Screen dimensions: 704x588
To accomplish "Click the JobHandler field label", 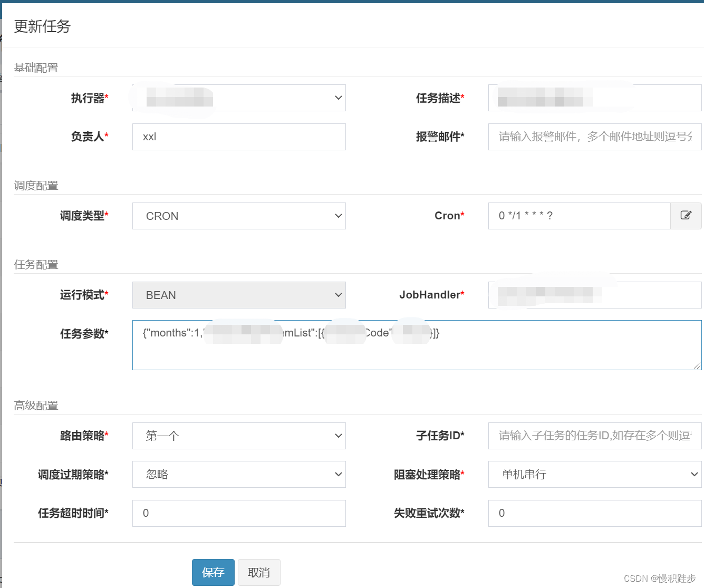I will [432, 295].
